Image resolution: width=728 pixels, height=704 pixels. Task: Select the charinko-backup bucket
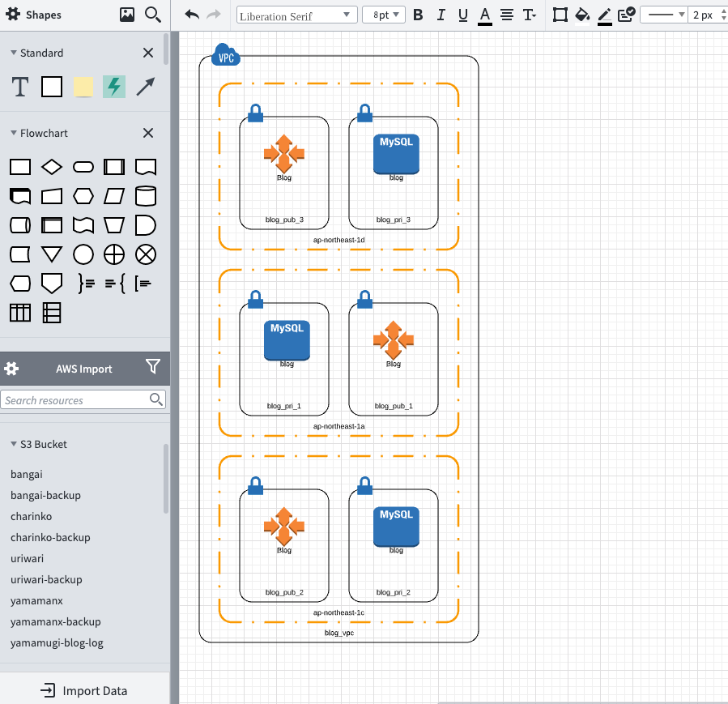[50, 537]
